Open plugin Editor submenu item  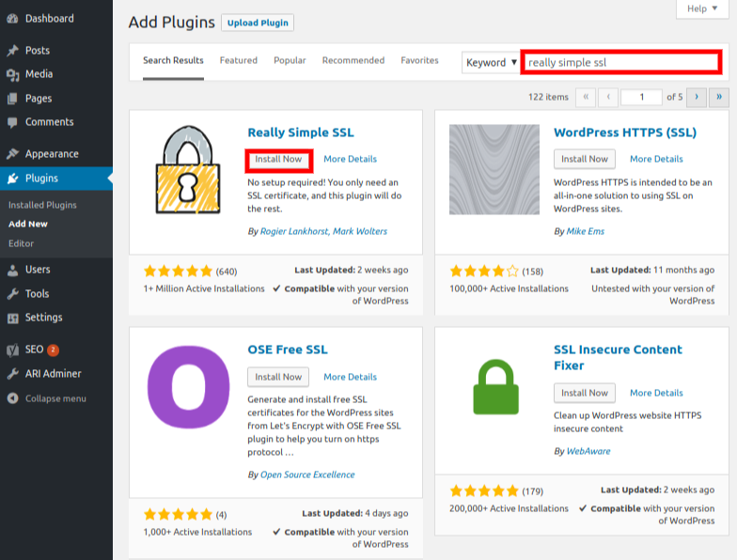click(x=21, y=244)
